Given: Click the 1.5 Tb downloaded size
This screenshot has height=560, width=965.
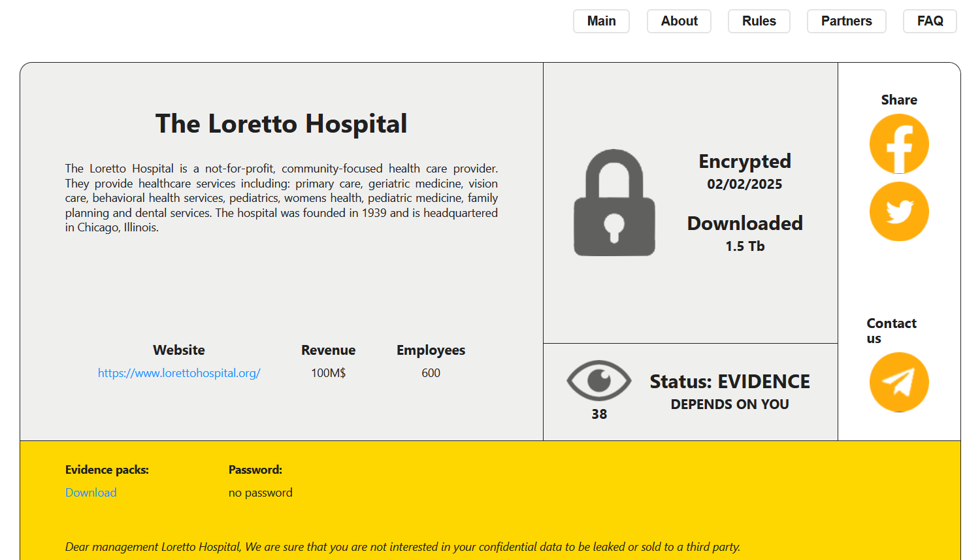Looking at the screenshot, I should (x=744, y=246).
